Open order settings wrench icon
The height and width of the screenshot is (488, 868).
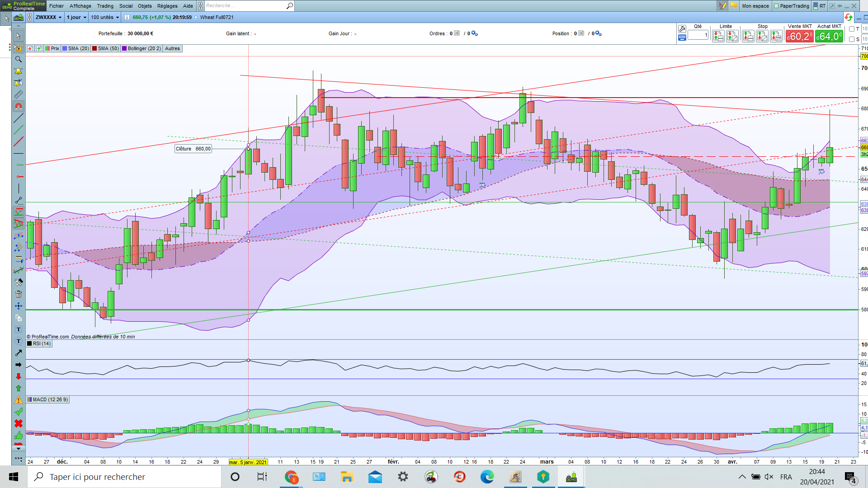pyautogui.click(x=682, y=29)
